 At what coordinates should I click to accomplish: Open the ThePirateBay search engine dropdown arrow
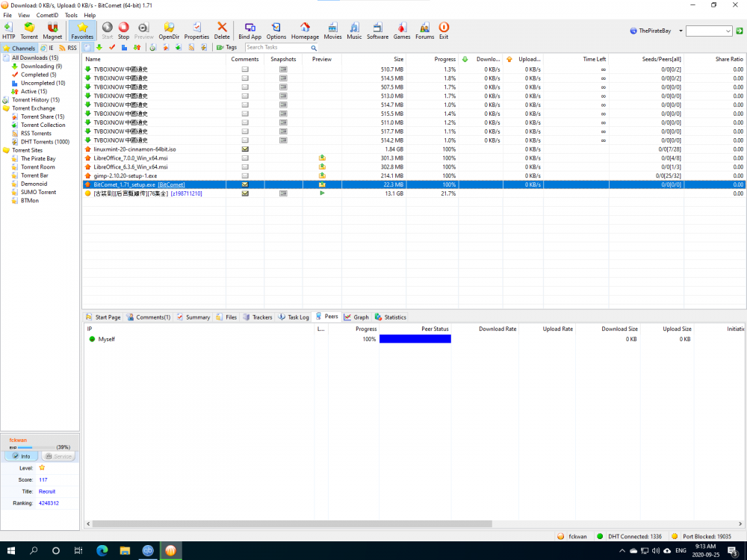click(x=681, y=31)
